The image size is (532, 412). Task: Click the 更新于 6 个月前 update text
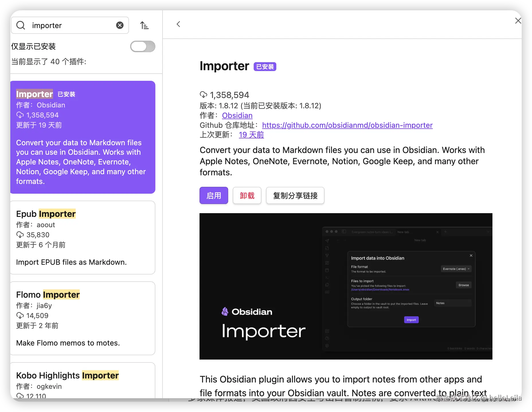tap(41, 245)
